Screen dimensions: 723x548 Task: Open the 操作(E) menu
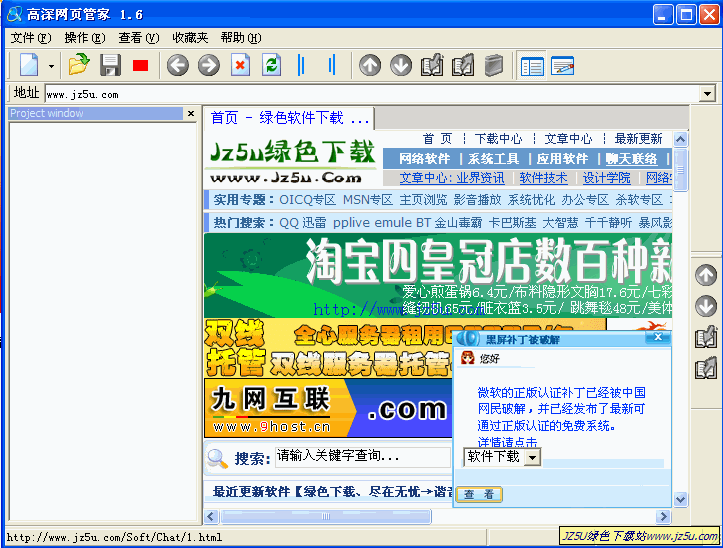coord(85,38)
